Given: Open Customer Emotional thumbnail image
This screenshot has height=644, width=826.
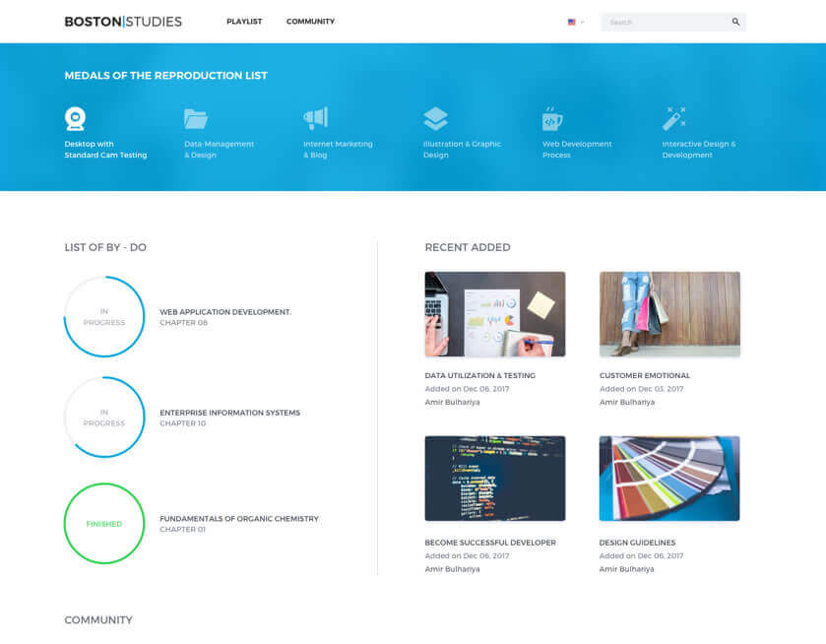Looking at the screenshot, I should point(669,314).
